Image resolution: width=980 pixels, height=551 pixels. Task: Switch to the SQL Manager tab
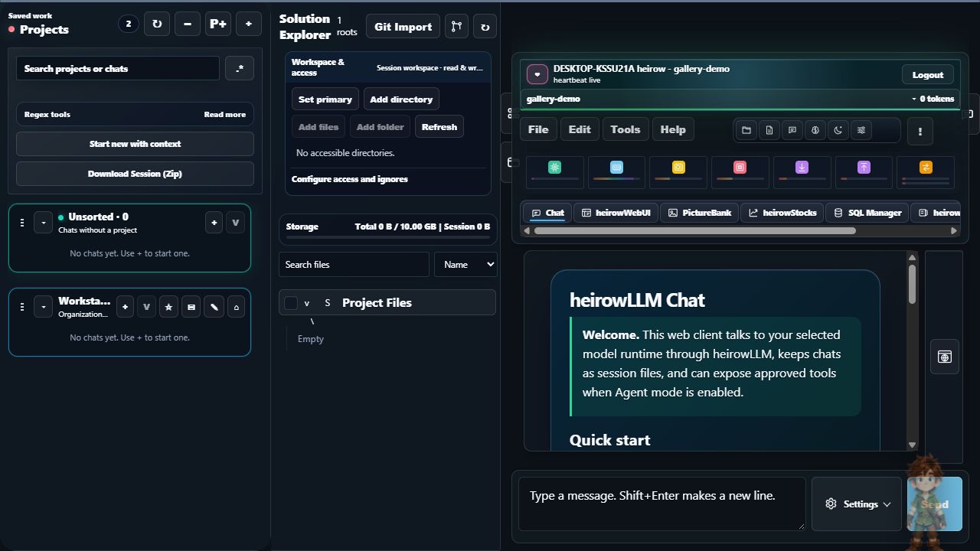pyautogui.click(x=867, y=213)
